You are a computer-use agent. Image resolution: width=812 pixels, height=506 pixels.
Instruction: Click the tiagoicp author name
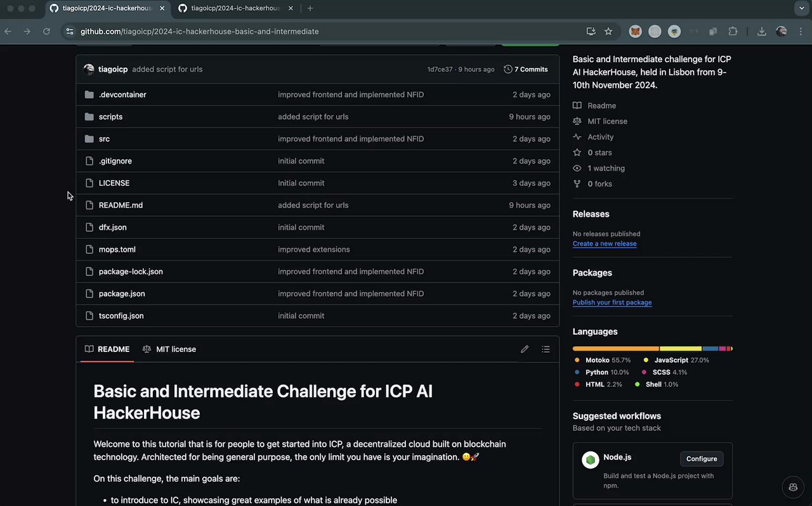tap(113, 69)
